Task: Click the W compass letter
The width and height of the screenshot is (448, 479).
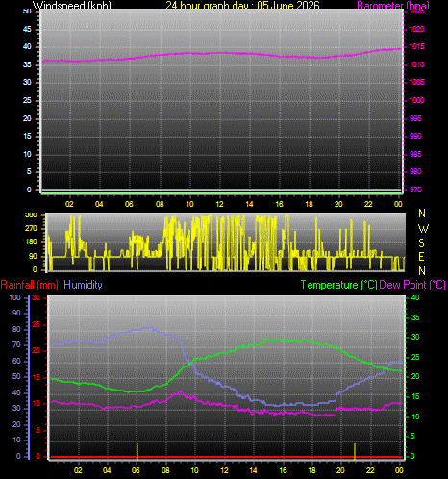Action: 423,229
